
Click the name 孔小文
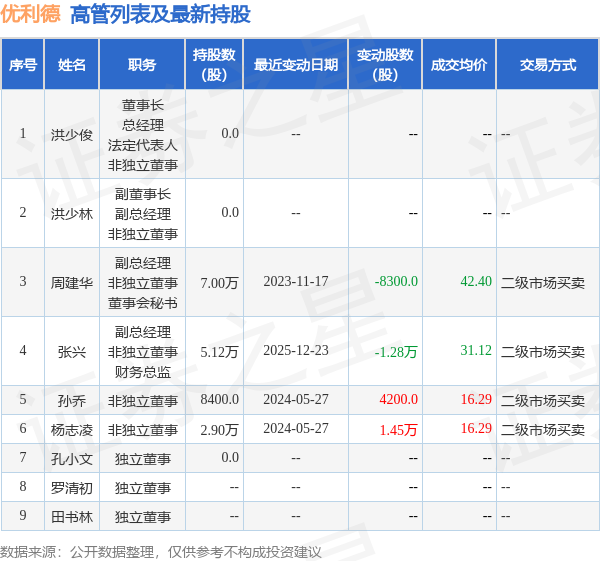pyautogui.click(x=72, y=459)
